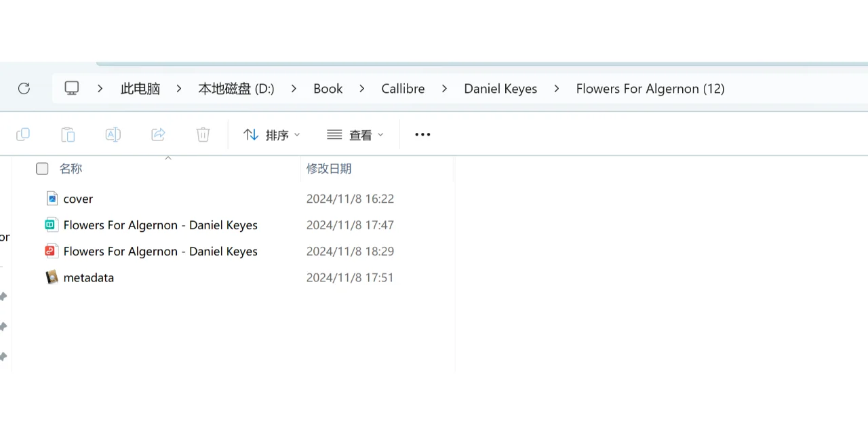Viewport: 868px width, 434px height.
Task: Open the 排序 sort dropdown
Action: click(271, 135)
